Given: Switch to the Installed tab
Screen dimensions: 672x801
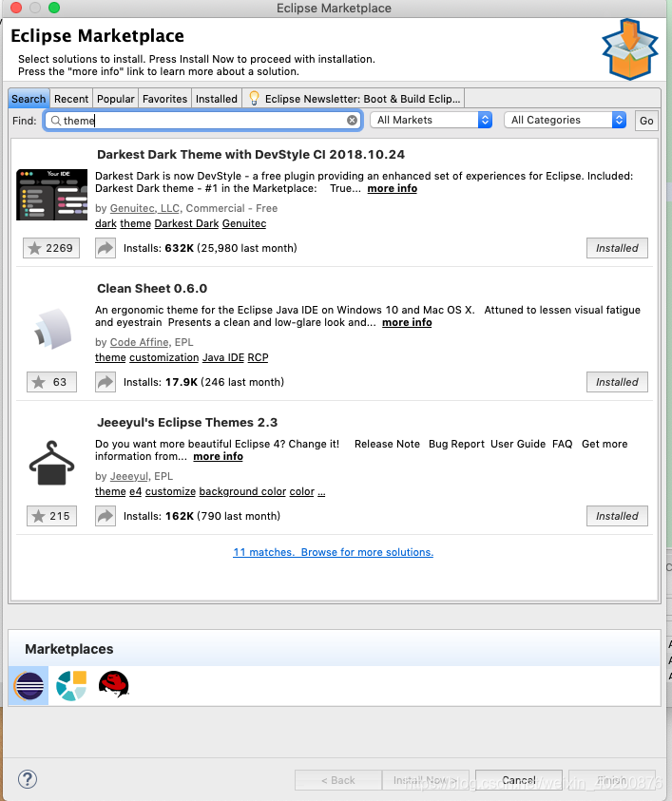Looking at the screenshot, I should coord(216,99).
